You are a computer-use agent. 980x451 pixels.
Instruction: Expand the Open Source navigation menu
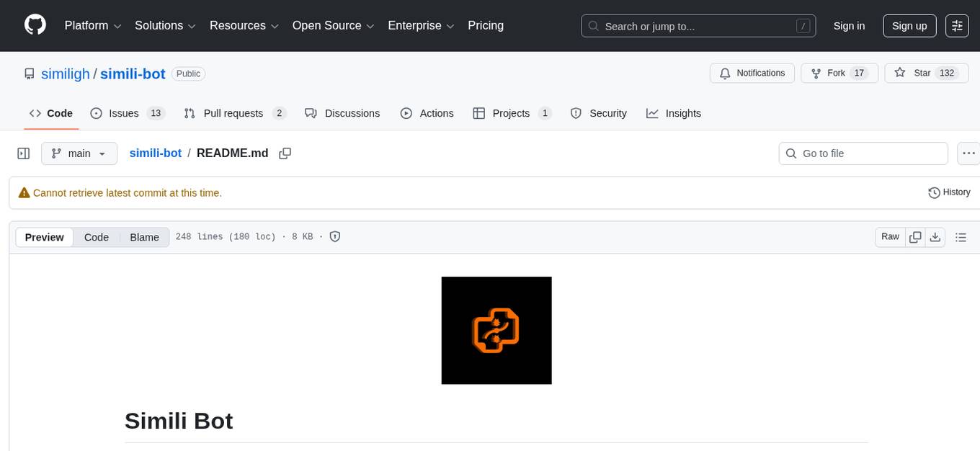[333, 25]
